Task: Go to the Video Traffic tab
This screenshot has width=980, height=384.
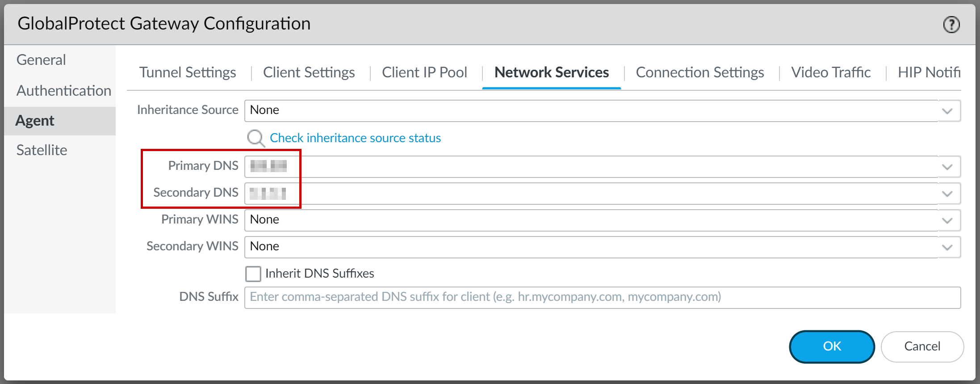Action: 831,72
